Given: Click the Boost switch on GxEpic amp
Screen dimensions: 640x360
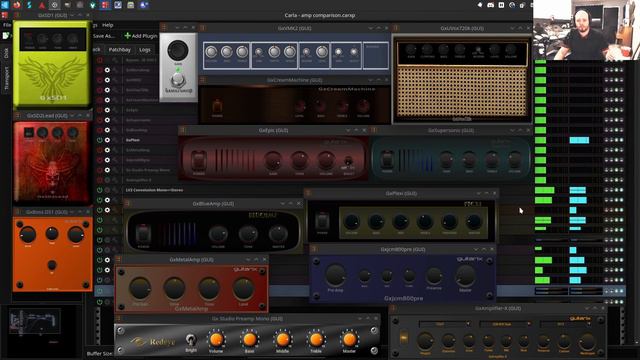Looking at the screenshot, I should pyautogui.click(x=348, y=160).
